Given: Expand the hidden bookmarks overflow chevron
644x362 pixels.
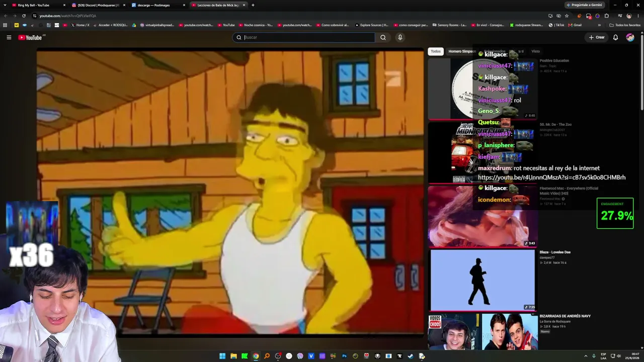Looking at the screenshot, I should [599, 25].
